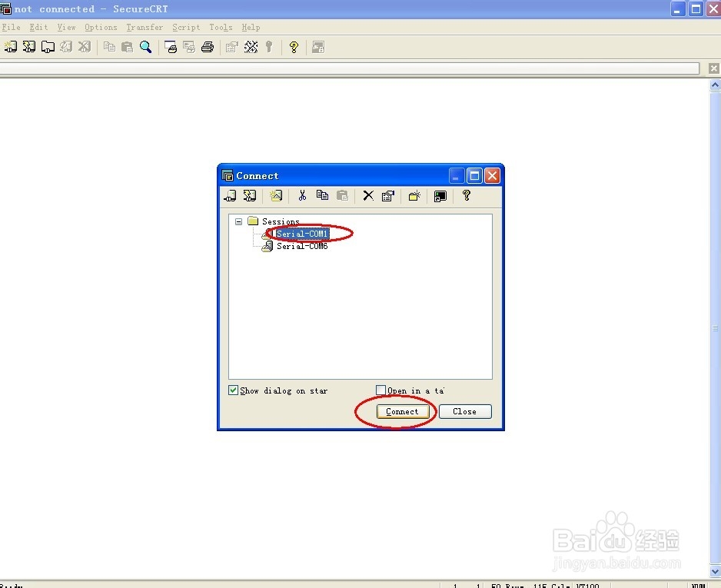
Task: Select the Serial-COM6 session
Action: 302,247
